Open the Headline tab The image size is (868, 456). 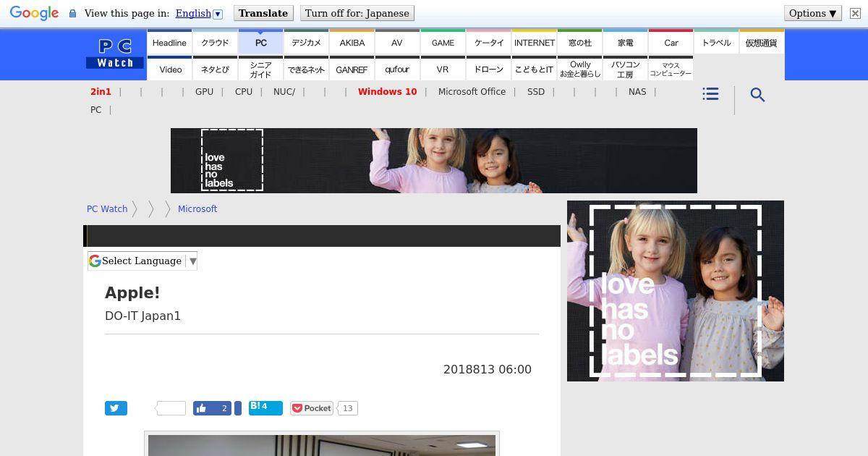coord(169,43)
